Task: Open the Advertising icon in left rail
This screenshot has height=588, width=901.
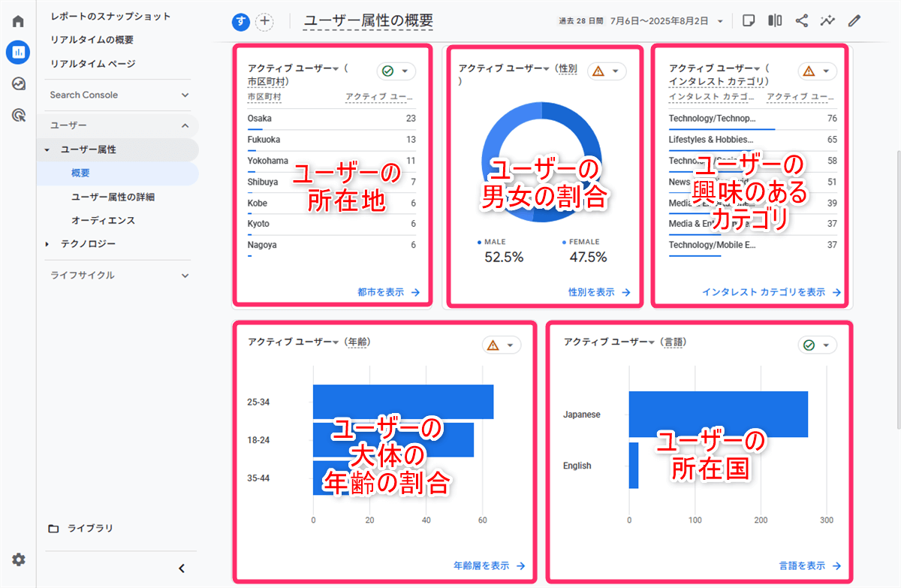Action: 18,115
